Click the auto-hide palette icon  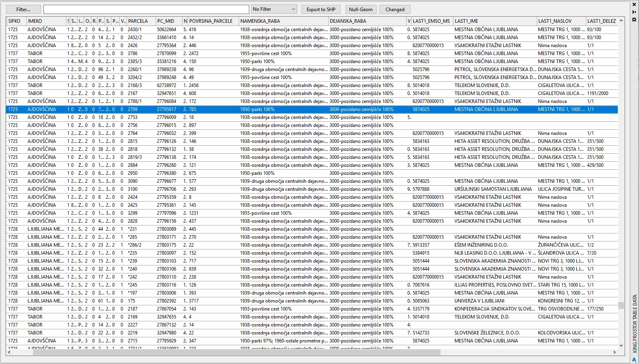tap(634, 12)
